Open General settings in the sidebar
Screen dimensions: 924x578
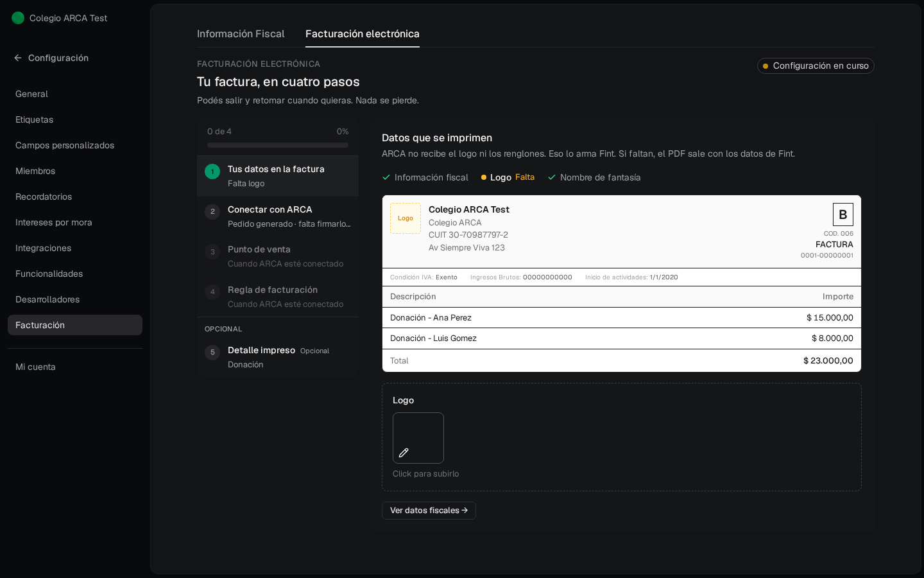coord(75,94)
